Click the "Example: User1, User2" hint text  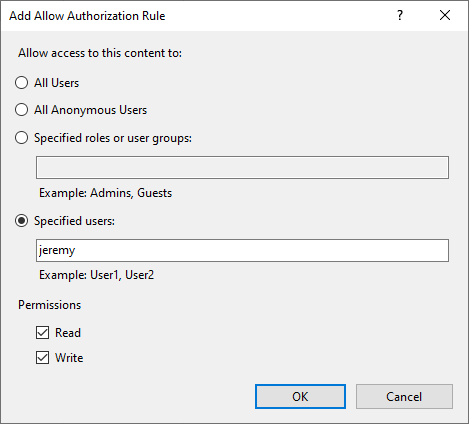pyautogui.click(x=97, y=275)
